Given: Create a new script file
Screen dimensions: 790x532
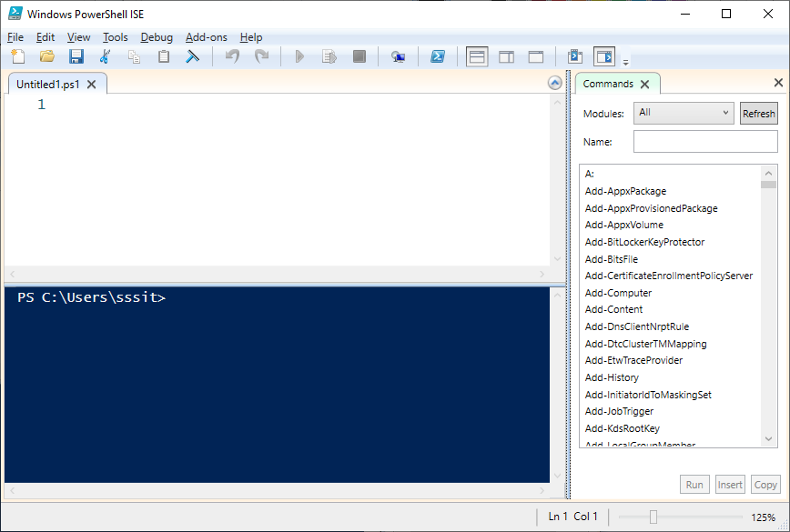Looking at the screenshot, I should tap(18, 56).
